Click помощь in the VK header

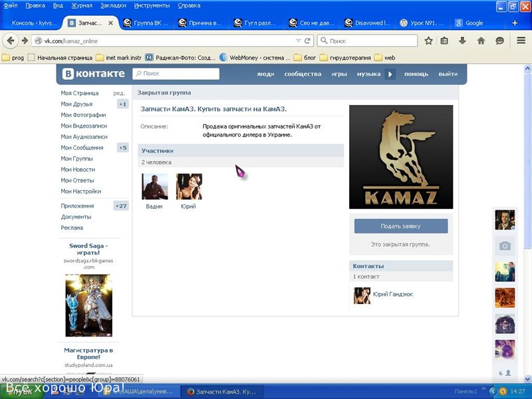pyautogui.click(x=416, y=74)
